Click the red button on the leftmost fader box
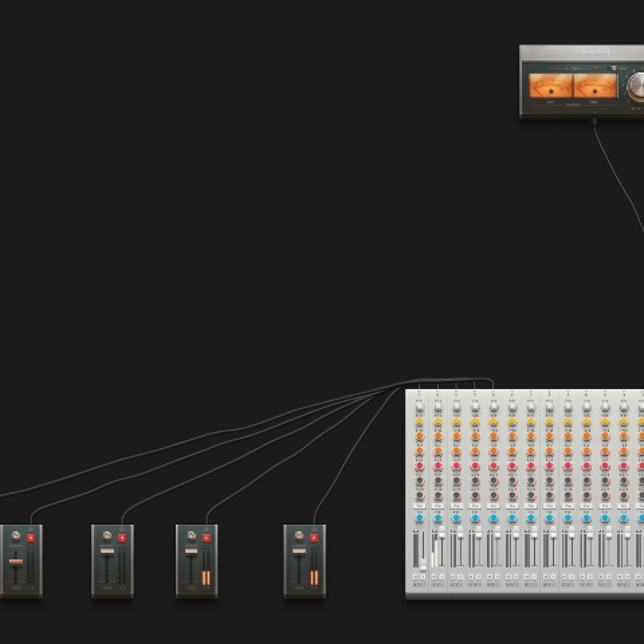The image size is (644, 644). (31, 538)
